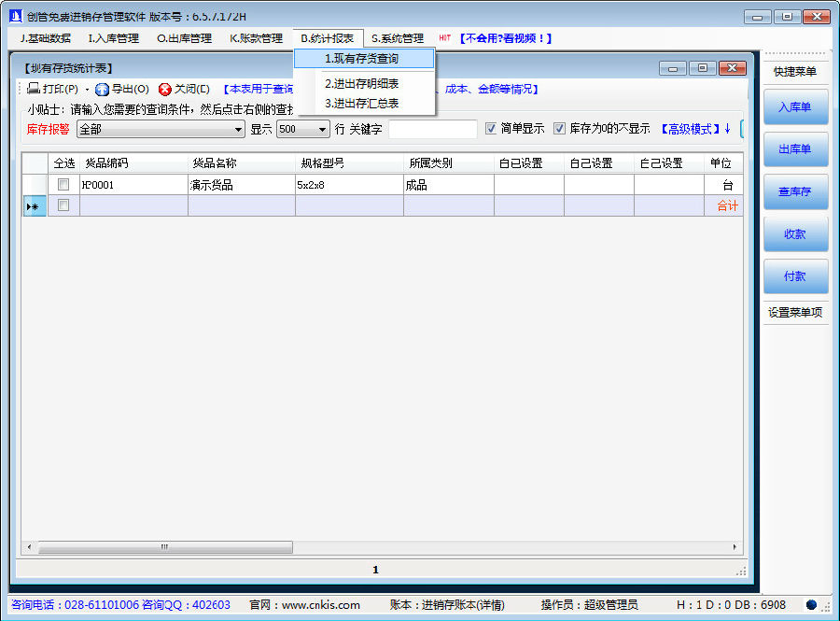Select 2.进出存明细表 menu entry
840x621 pixels.
tap(364, 84)
